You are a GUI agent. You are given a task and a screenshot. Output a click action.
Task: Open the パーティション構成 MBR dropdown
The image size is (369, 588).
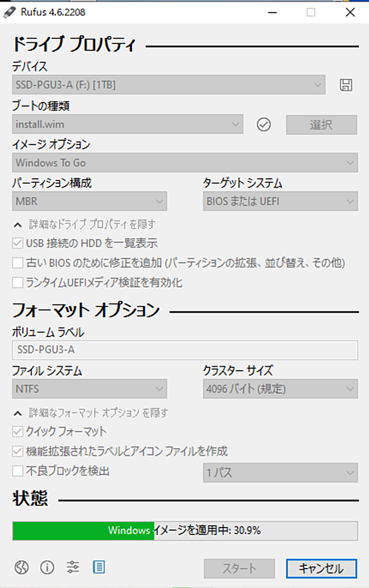(89, 202)
